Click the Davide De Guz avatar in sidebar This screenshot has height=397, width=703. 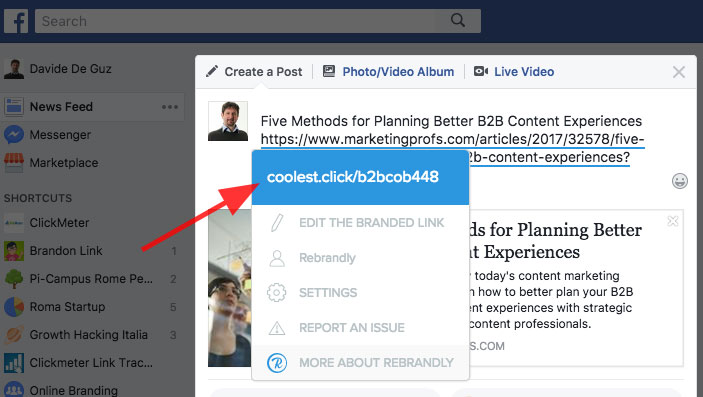(14, 69)
